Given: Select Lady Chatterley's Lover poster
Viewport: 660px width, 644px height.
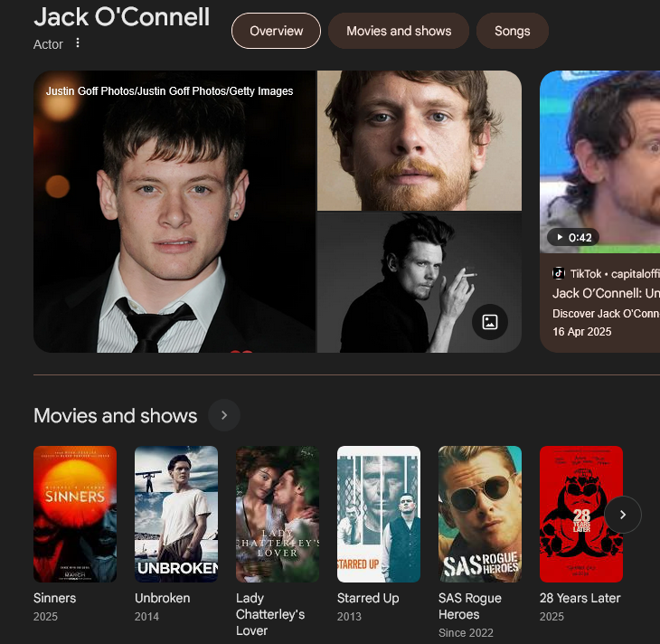Looking at the screenshot, I should pyautogui.click(x=278, y=515).
